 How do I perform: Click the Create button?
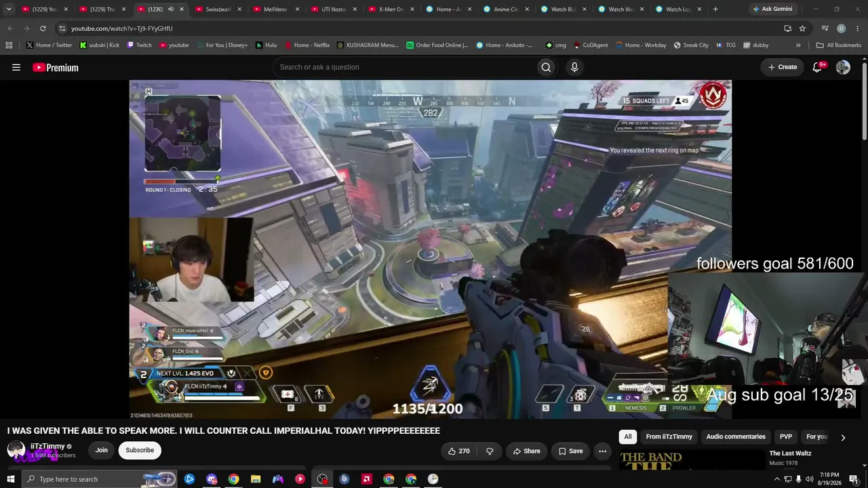[782, 67]
